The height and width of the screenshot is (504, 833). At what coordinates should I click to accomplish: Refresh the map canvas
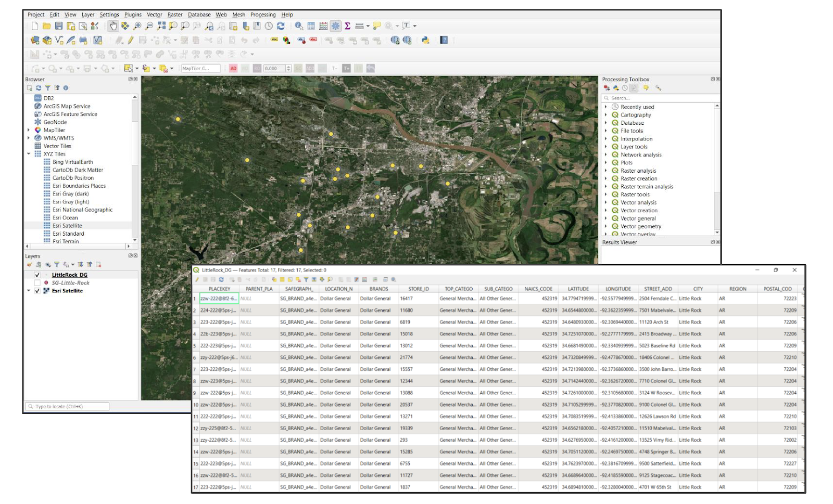[281, 25]
